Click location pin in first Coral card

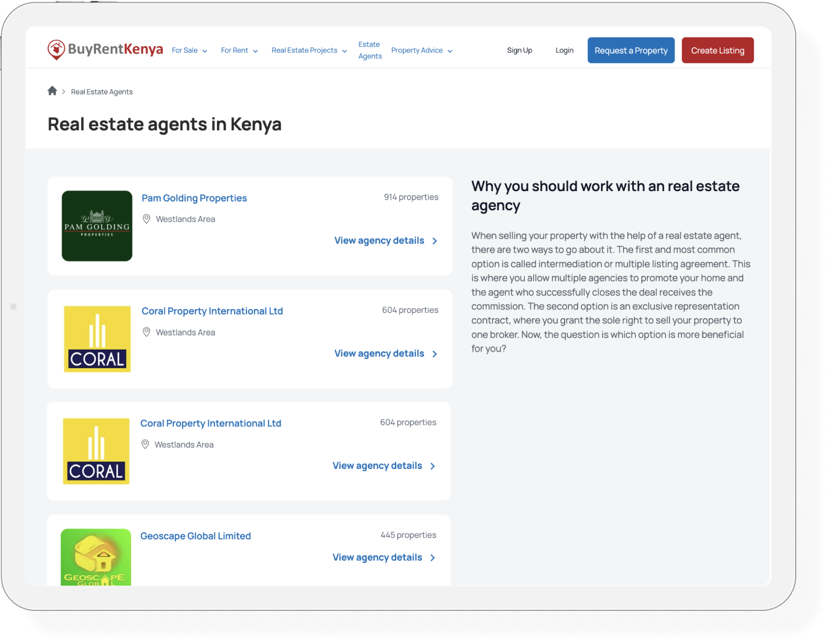point(146,332)
